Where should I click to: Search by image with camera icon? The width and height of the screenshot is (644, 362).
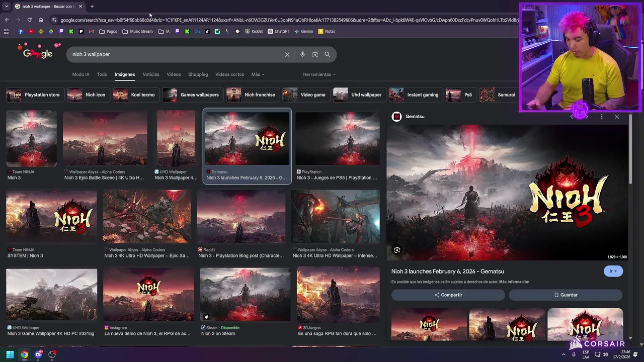coord(315,54)
